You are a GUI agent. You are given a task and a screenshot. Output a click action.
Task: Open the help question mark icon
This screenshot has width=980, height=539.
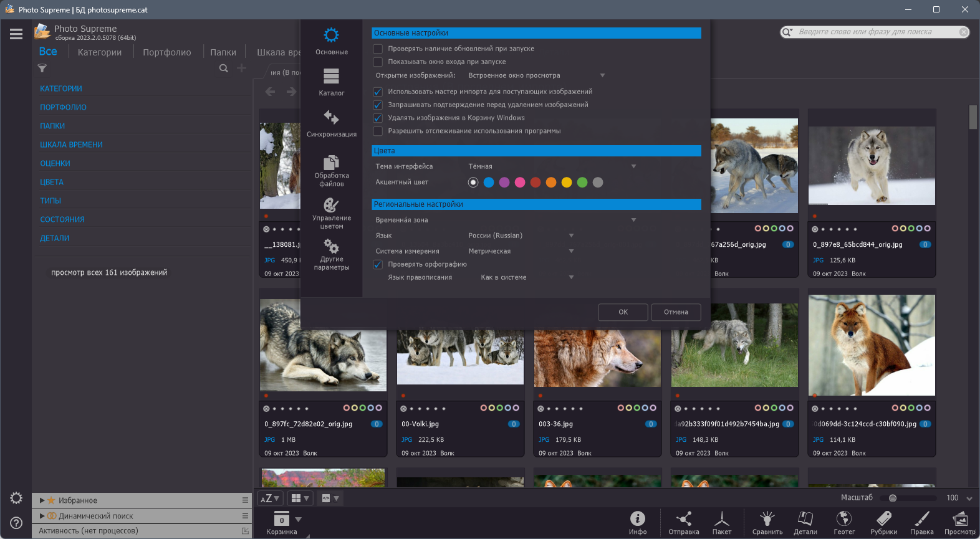pos(16,523)
